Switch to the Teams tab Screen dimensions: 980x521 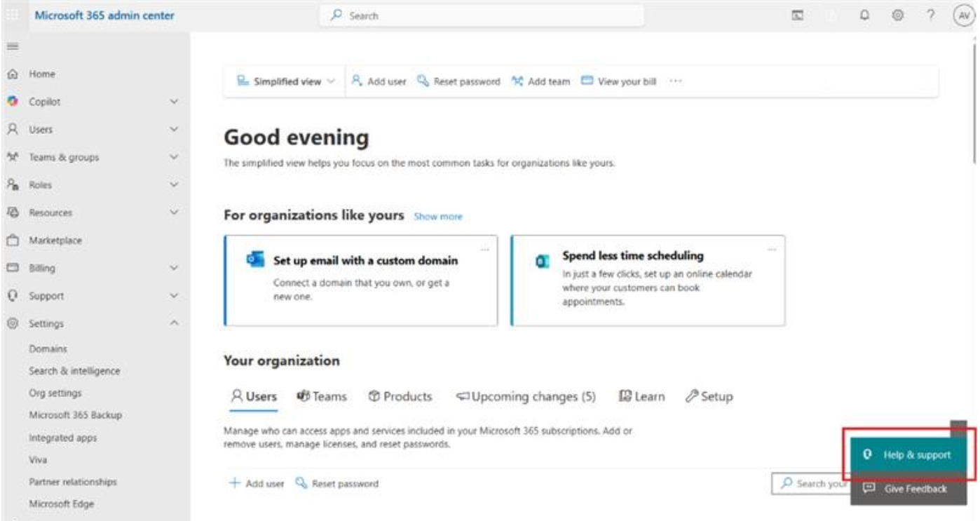click(x=321, y=397)
